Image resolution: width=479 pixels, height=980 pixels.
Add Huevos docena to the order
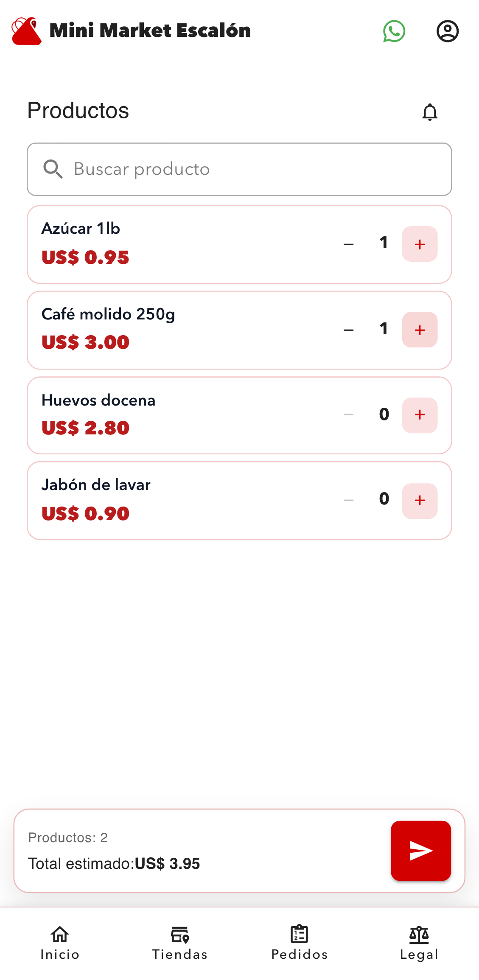click(x=420, y=415)
